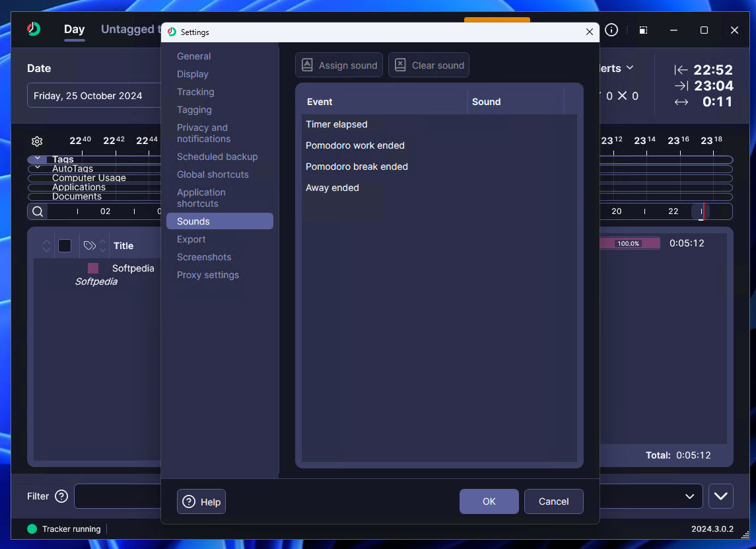Image resolution: width=756 pixels, height=549 pixels.
Task: Click the tags icon in table header
Action: coord(90,246)
